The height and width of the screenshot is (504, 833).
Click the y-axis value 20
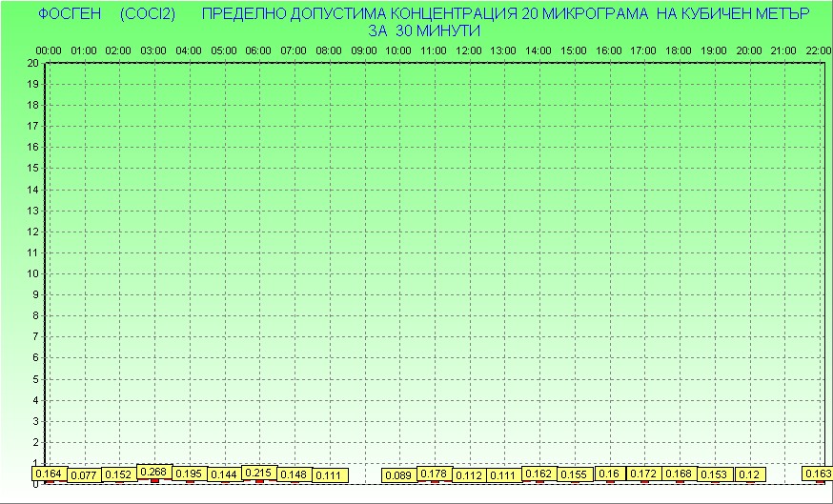[33, 63]
